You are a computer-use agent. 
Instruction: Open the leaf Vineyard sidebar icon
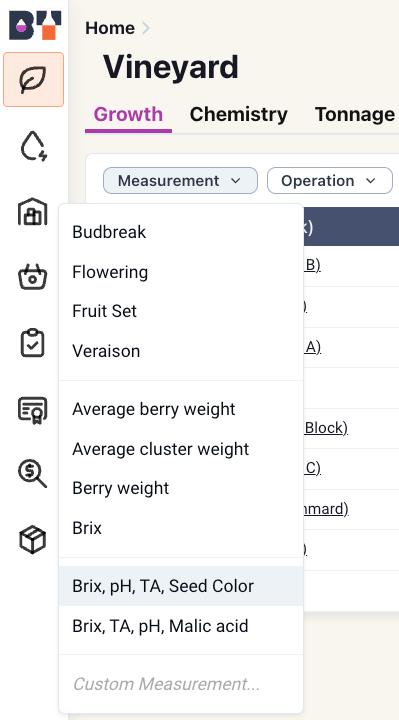coord(34,79)
